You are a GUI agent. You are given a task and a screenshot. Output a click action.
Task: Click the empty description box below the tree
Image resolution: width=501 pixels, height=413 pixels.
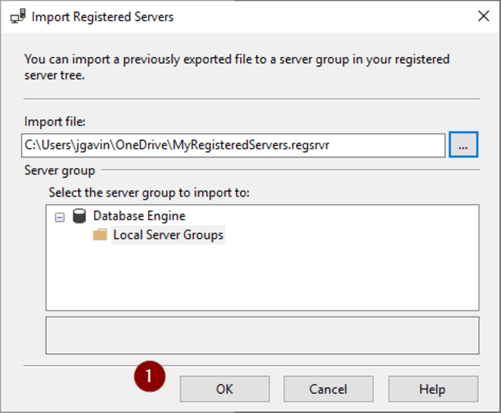point(262,335)
